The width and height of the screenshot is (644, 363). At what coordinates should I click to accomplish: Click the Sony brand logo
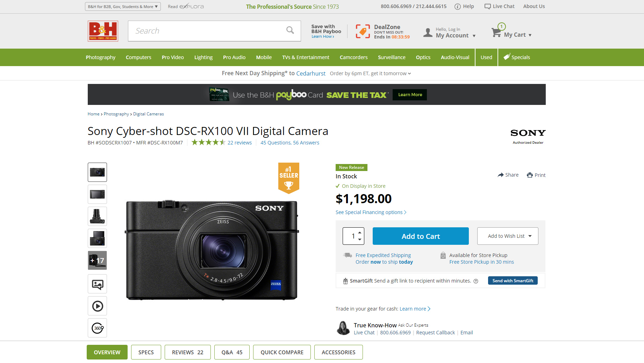tap(528, 133)
